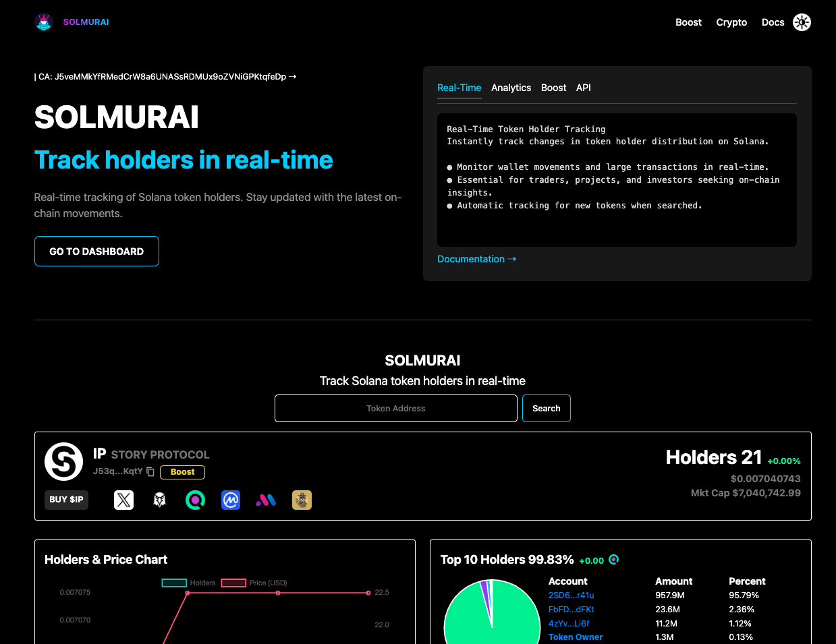Click the raccoon detective icon
Image resolution: width=836 pixels, height=644 pixels.
click(302, 500)
